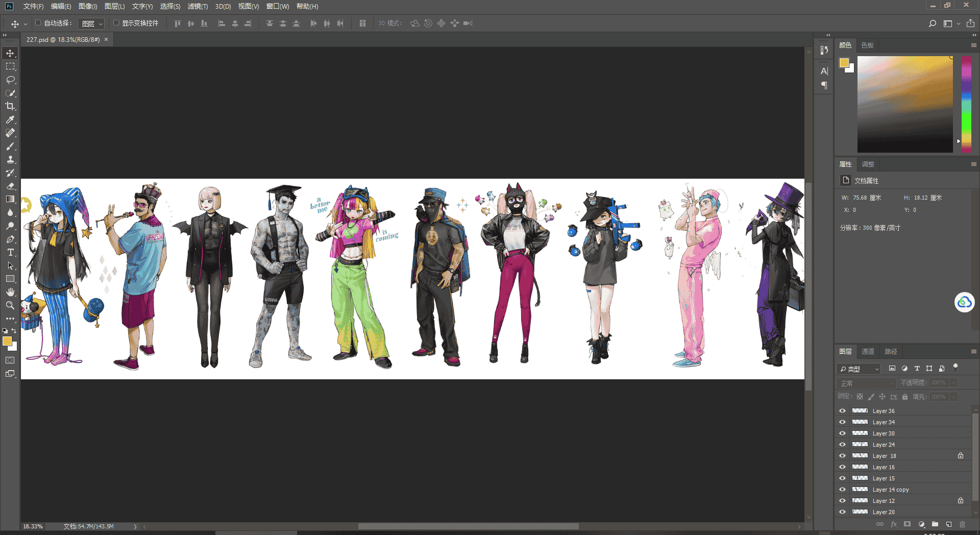Image resolution: width=980 pixels, height=535 pixels.
Task: Open the Layers panel options menu
Action: point(973,351)
